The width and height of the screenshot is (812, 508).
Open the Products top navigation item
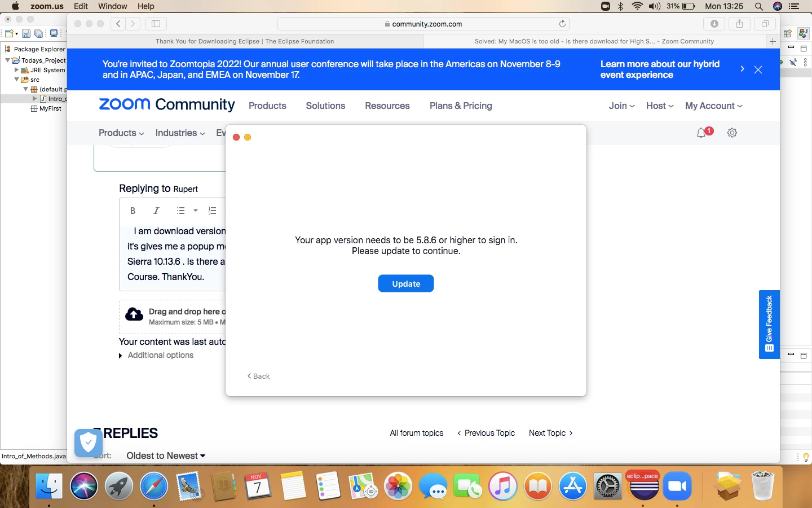[x=267, y=106]
